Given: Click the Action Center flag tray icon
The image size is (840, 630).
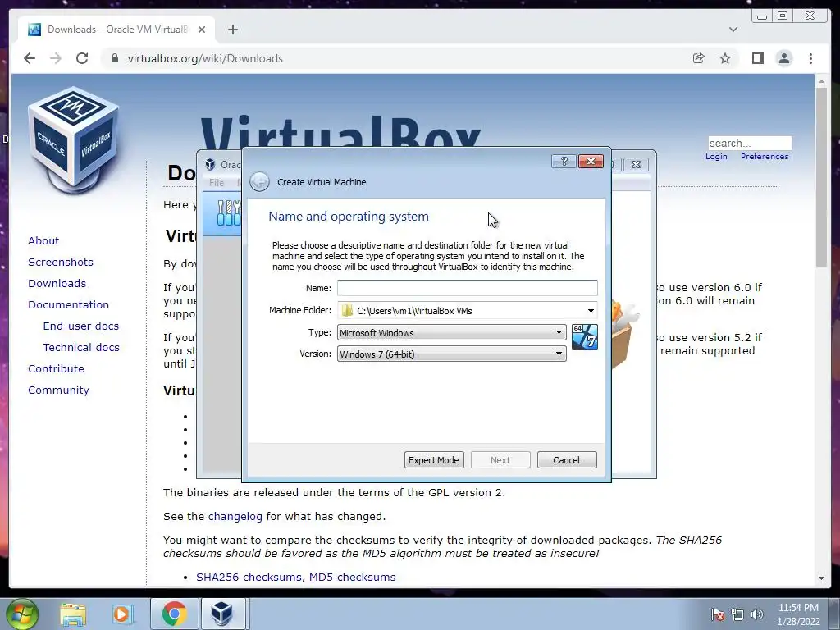Looking at the screenshot, I should pyautogui.click(x=717, y=614).
